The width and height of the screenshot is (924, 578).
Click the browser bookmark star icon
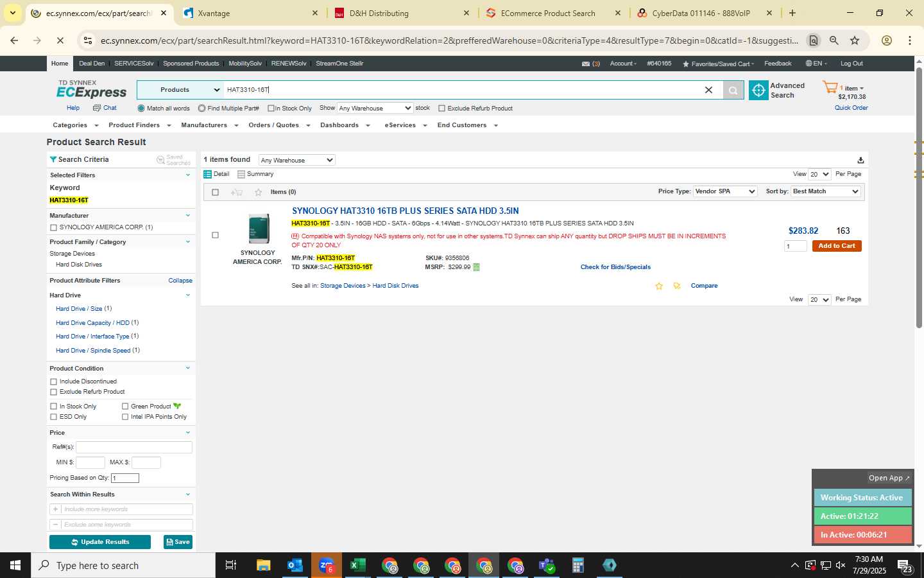[x=855, y=40]
